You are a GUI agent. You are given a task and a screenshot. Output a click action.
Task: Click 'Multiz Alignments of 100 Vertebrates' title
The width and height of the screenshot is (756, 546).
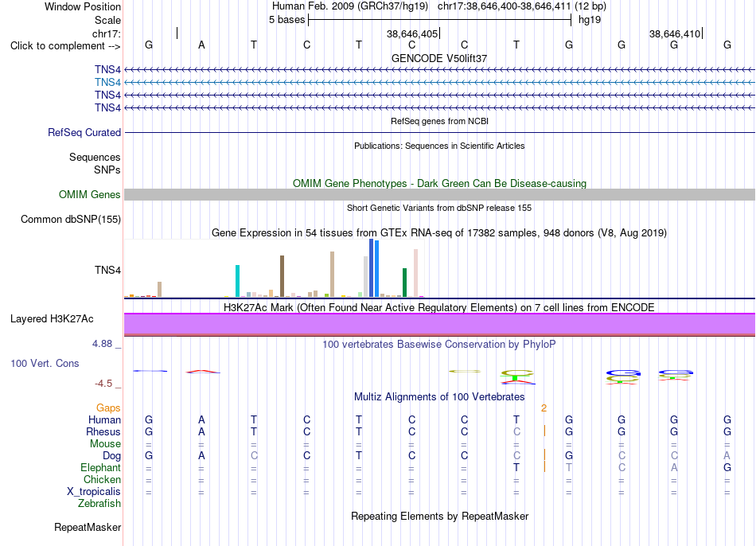point(439,397)
